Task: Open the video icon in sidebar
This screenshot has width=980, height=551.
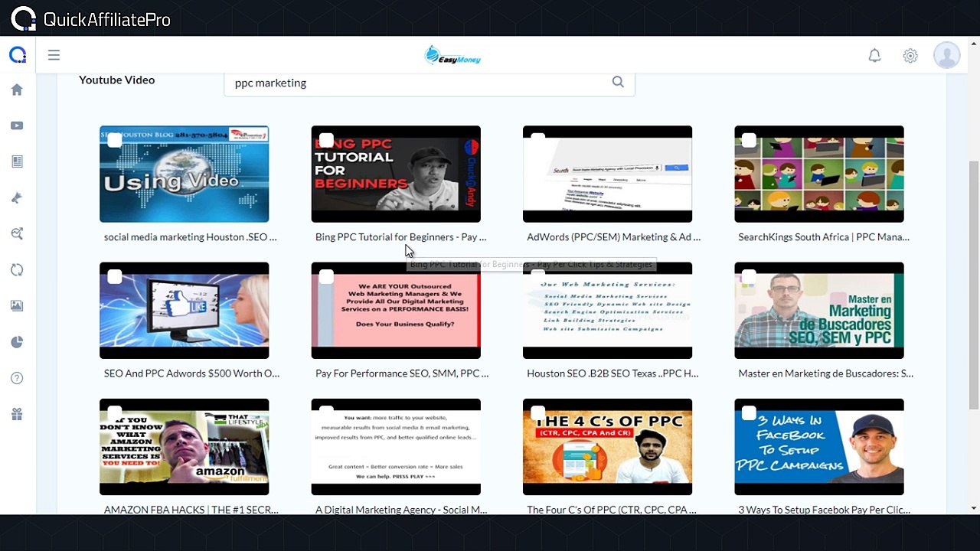Action: click(x=17, y=126)
